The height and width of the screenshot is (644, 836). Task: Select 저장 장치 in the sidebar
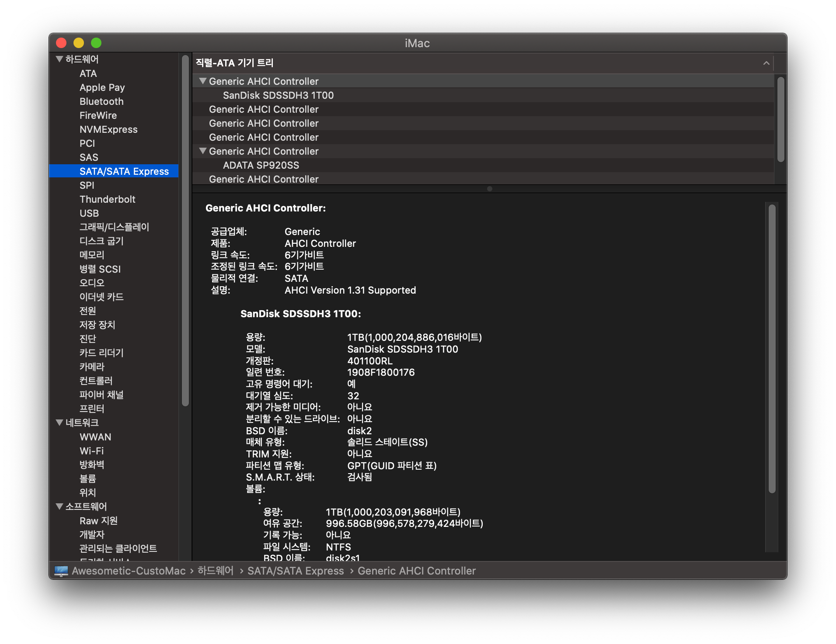(x=97, y=325)
